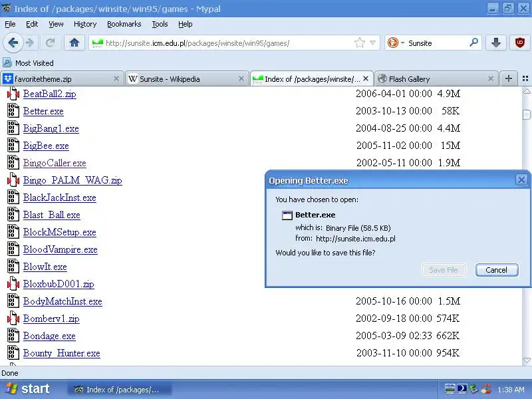Viewport: 532px width, 399px height.
Task: Open the BodyMatchInst.exe link
Action: click(63, 301)
